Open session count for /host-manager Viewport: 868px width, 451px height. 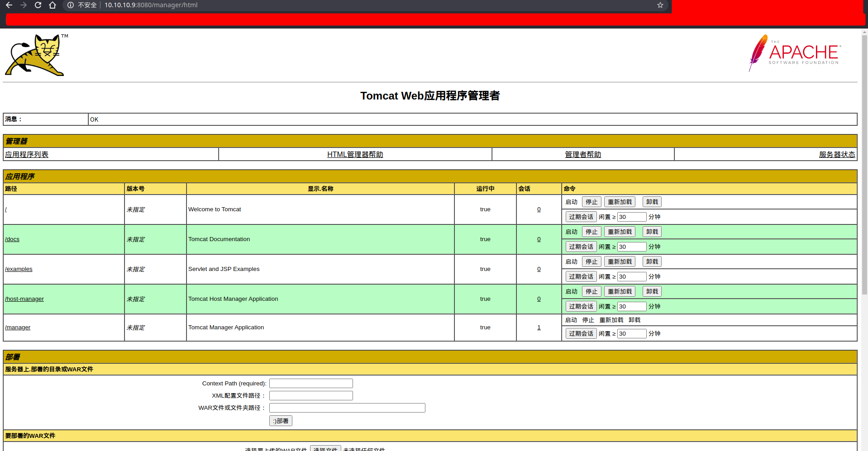tap(539, 299)
